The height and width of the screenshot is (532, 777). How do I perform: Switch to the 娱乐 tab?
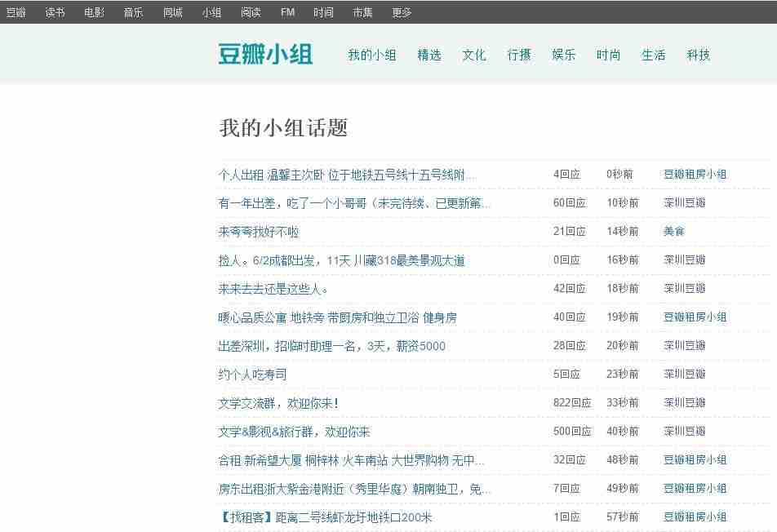[x=564, y=55]
